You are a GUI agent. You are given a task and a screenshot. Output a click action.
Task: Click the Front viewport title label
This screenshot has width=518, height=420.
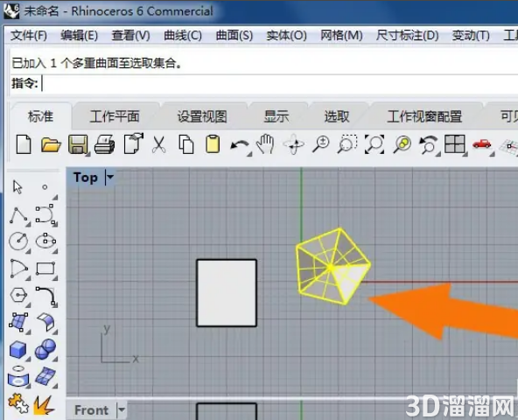coord(91,410)
